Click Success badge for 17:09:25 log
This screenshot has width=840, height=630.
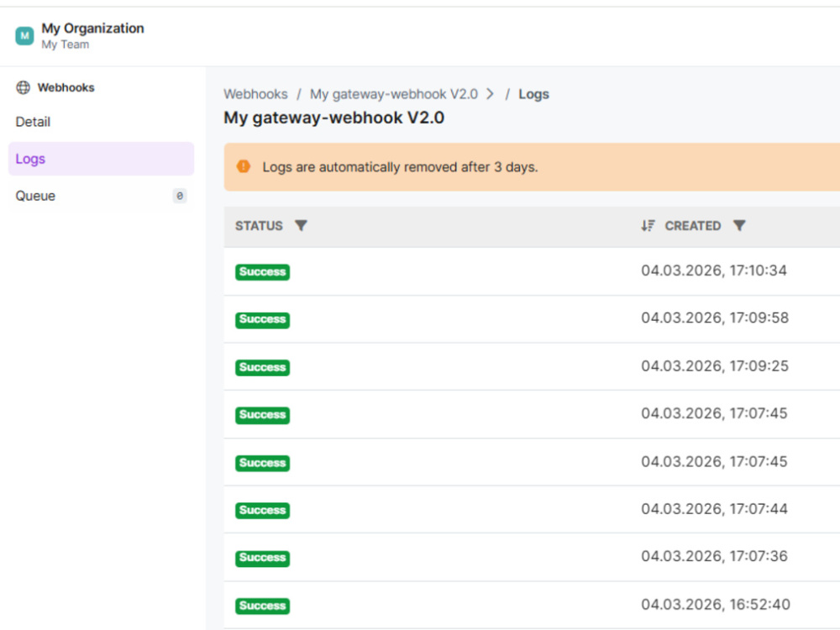[262, 368]
